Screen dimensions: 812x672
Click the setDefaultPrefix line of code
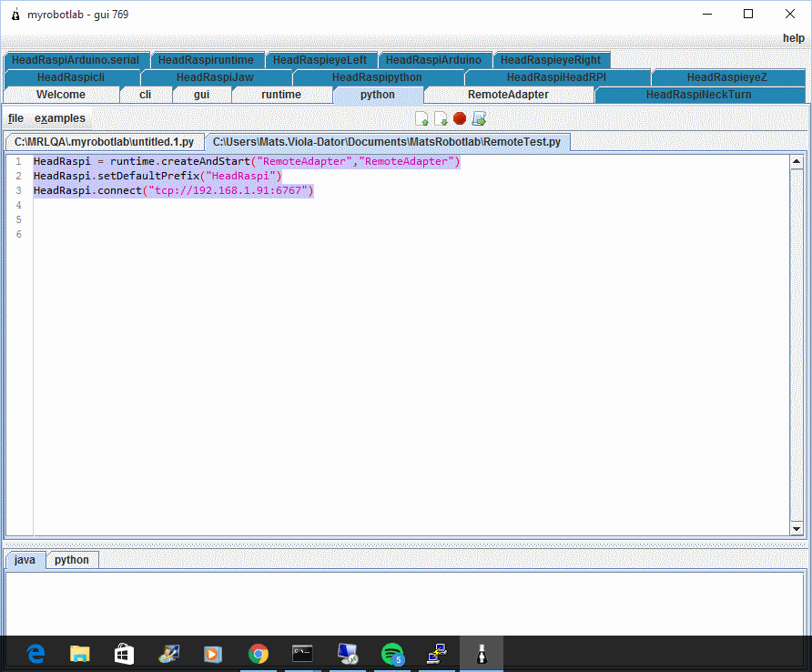point(157,176)
